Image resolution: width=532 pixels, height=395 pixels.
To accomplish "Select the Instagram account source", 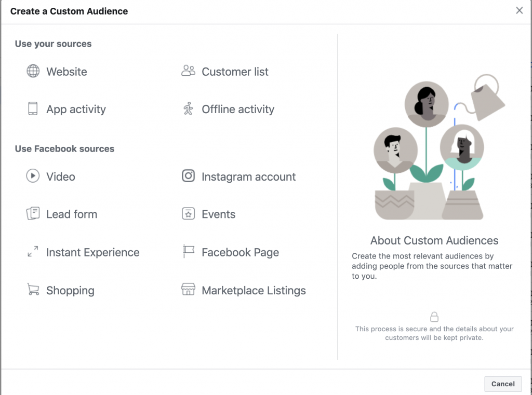I will (238, 176).
